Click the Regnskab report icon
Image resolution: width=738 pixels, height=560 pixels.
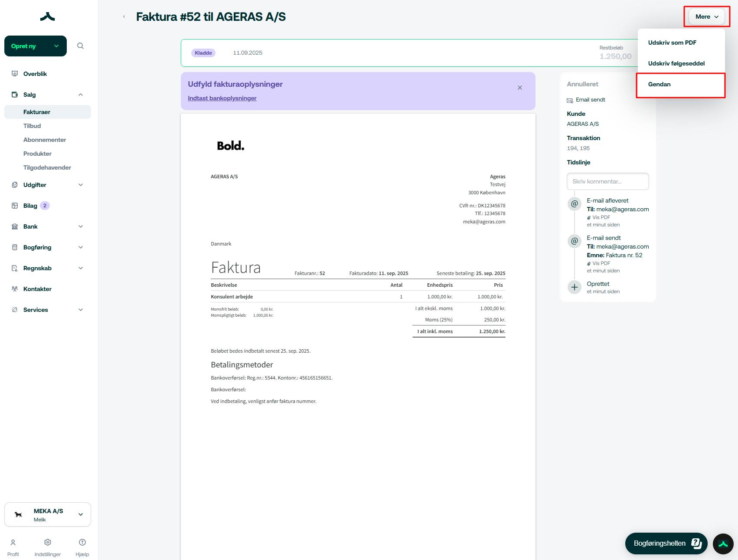[15, 268]
